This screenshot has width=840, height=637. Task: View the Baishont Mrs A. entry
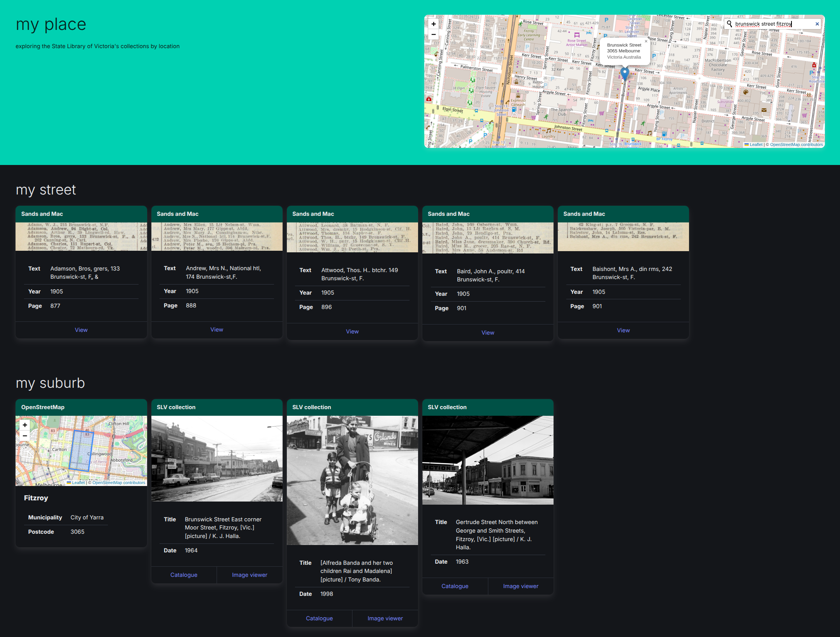(623, 330)
